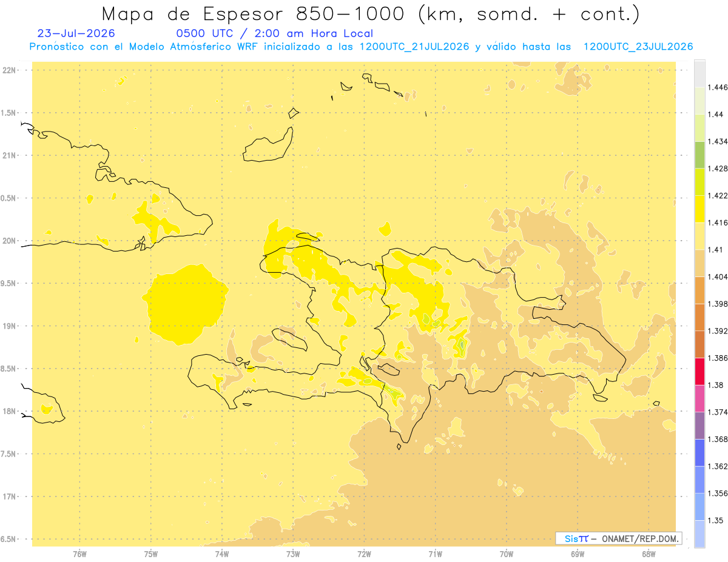Click the legend value '1.416'
728x562 pixels.
tap(717, 222)
